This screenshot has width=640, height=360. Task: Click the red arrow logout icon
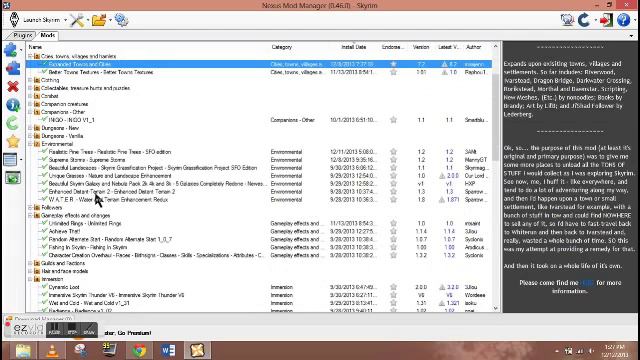tap(606, 20)
